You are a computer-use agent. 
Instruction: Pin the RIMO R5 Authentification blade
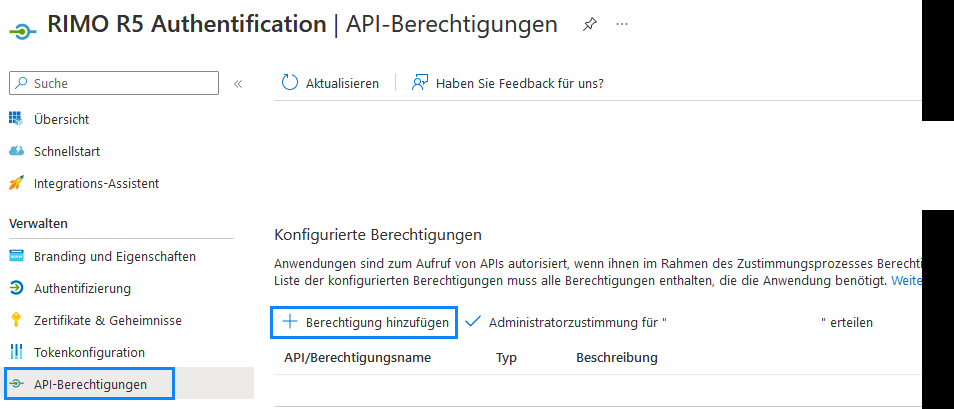[589, 25]
